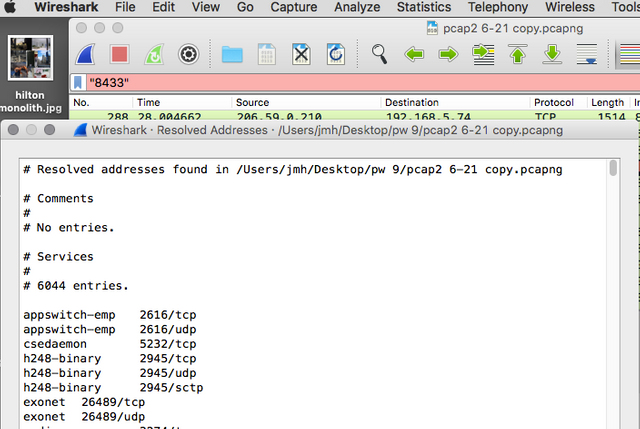The width and height of the screenshot is (640, 429).
Task: Open the Statistics menu
Action: [x=424, y=7]
